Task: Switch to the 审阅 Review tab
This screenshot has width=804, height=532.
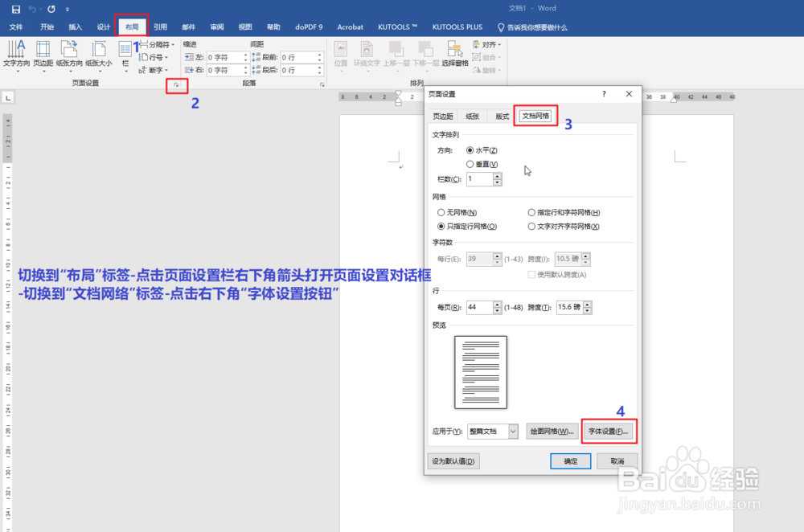Action: click(x=217, y=27)
